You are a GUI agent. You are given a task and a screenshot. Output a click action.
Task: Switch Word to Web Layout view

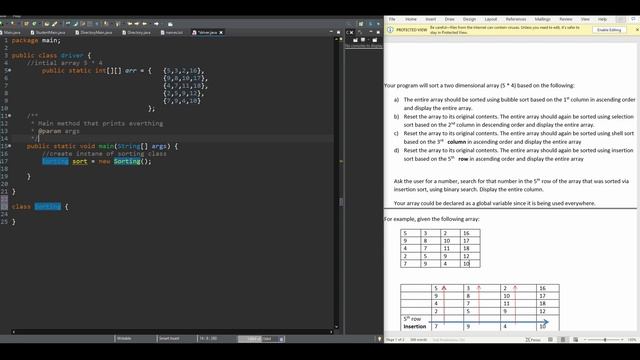576,340
